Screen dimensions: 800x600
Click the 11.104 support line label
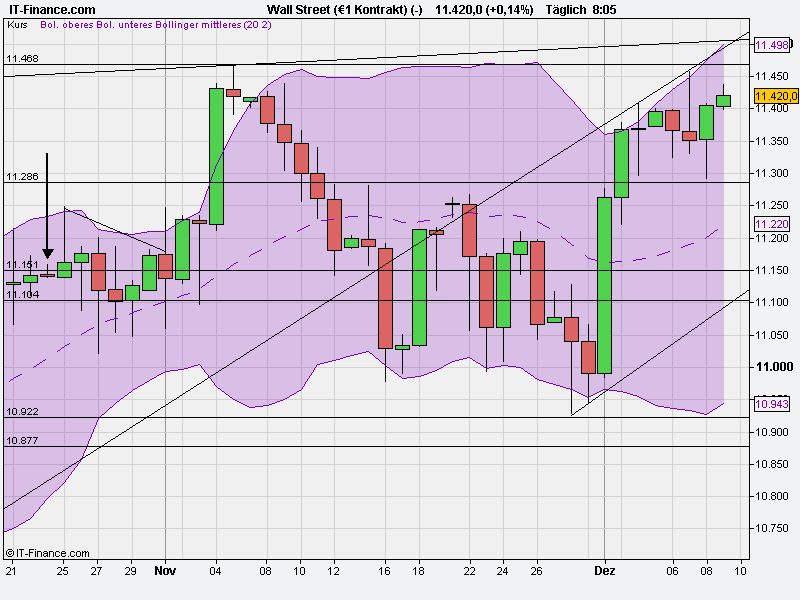22,294
